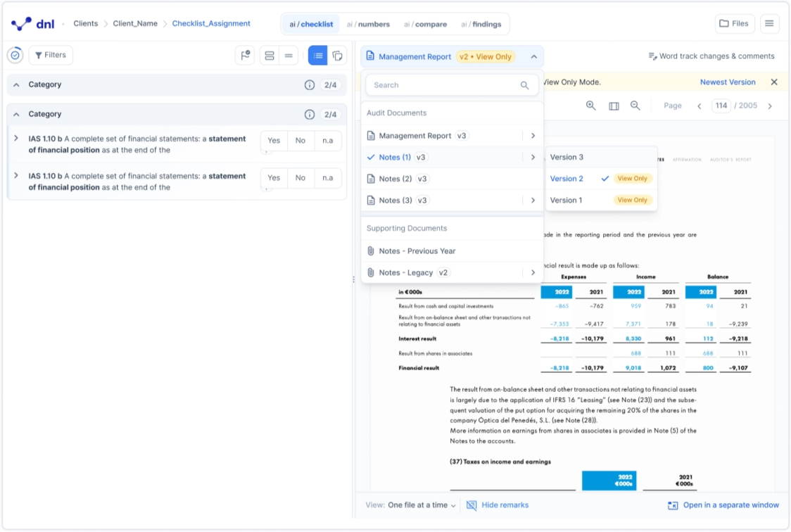The width and height of the screenshot is (791, 532).
Task: Expand versions arrow for Management Report v3
Action: (x=533, y=136)
